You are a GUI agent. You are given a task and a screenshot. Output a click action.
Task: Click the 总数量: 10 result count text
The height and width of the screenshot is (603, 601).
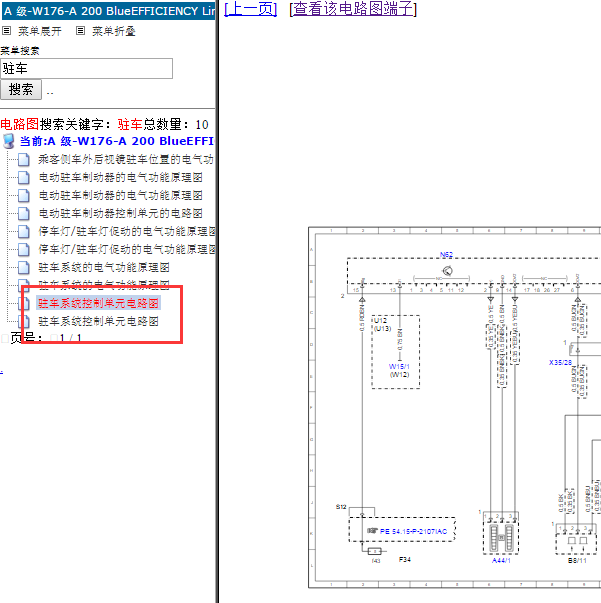coord(176,125)
